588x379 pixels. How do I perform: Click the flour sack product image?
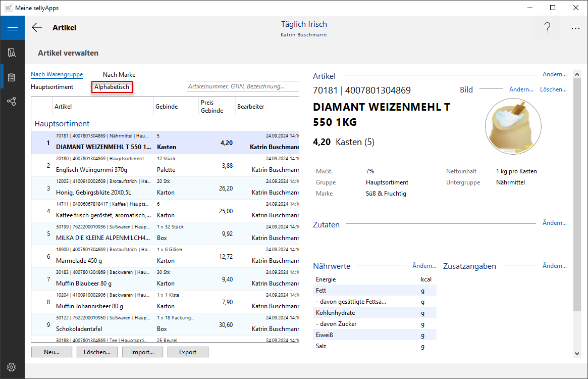(513, 126)
